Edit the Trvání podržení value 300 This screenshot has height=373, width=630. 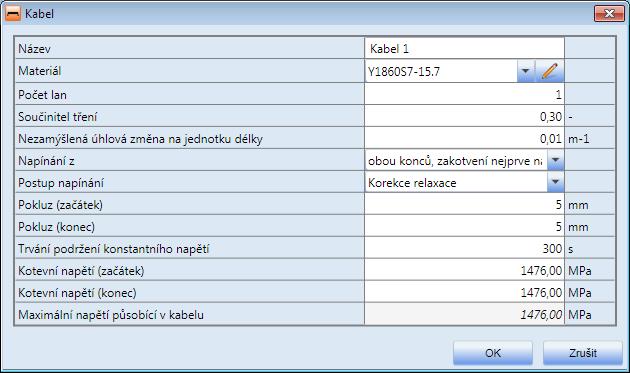click(x=464, y=248)
